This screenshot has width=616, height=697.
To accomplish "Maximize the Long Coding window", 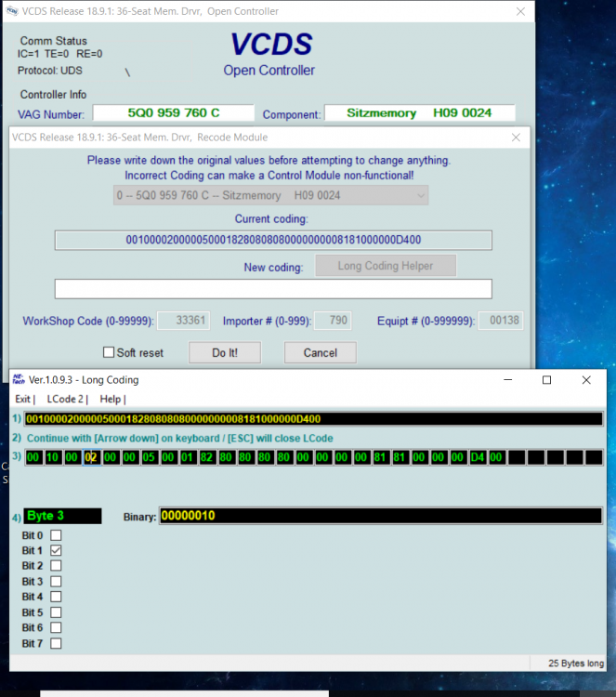I will click(546, 379).
